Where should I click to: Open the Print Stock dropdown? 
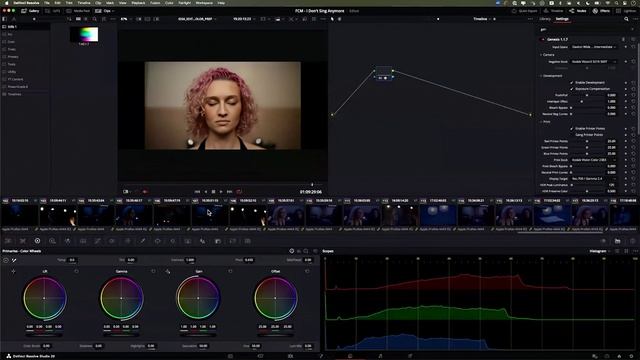pos(593,160)
